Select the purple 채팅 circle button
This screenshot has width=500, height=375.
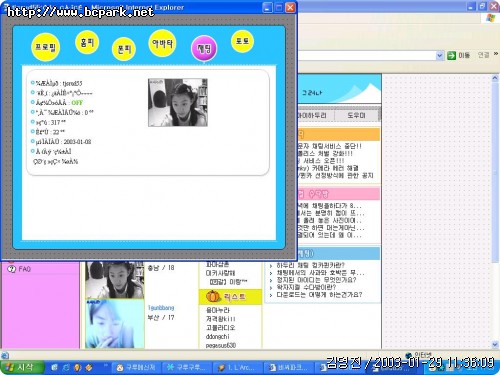pyautogui.click(x=204, y=49)
